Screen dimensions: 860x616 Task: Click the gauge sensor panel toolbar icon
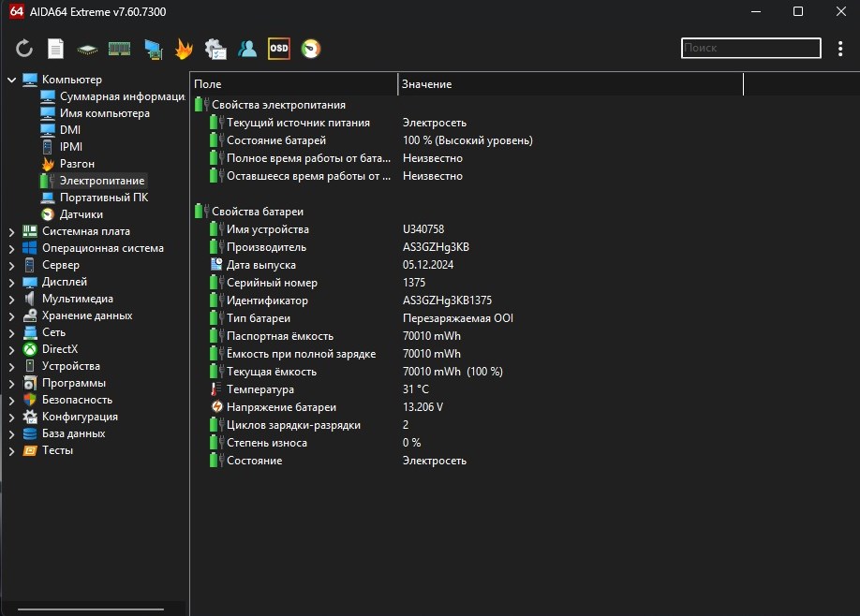(311, 49)
